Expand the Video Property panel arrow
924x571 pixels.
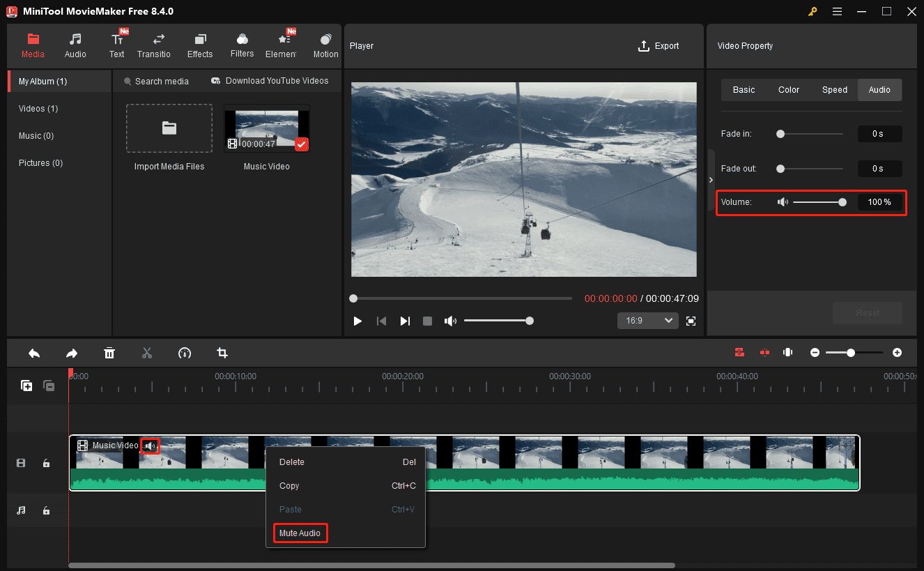[711, 179]
